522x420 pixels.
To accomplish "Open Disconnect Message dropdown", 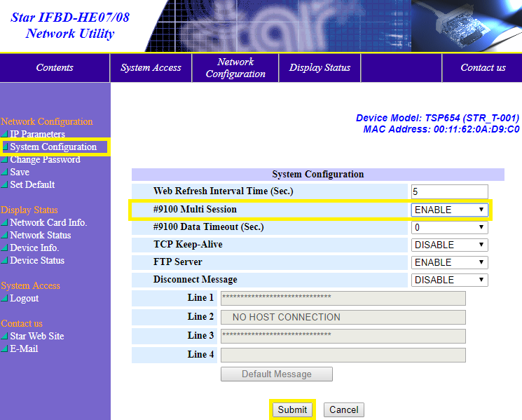I will [x=449, y=280].
